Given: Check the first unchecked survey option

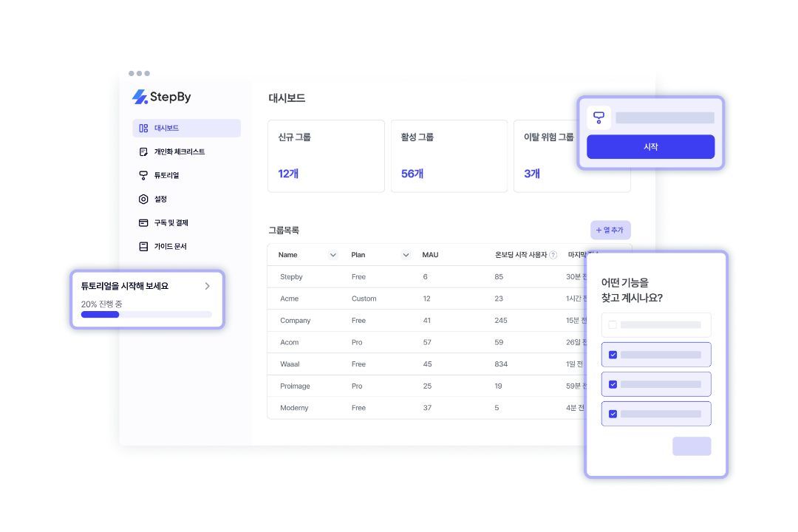Looking at the screenshot, I should pyautogui.click(x=613, y=324).
